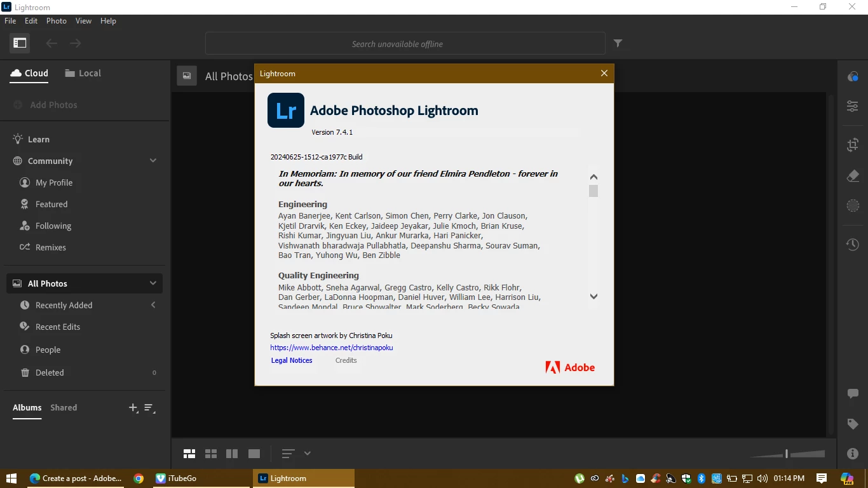The height and width of the screenshot is (488, 868).
Task: Click the thumbnail size slider
Action: [x=787, y=454]
